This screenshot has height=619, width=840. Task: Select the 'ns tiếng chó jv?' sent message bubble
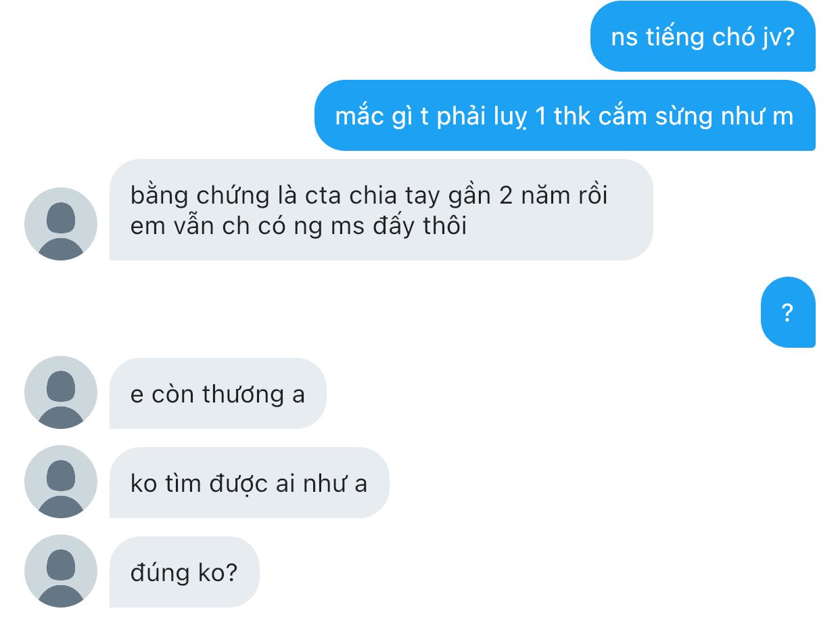[x=703, y=37]
